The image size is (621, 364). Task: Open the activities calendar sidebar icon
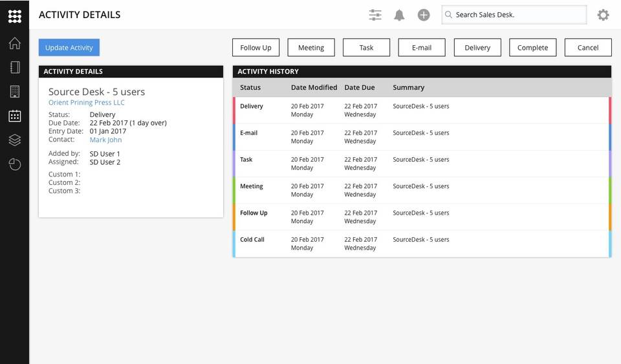pos(15,116)
